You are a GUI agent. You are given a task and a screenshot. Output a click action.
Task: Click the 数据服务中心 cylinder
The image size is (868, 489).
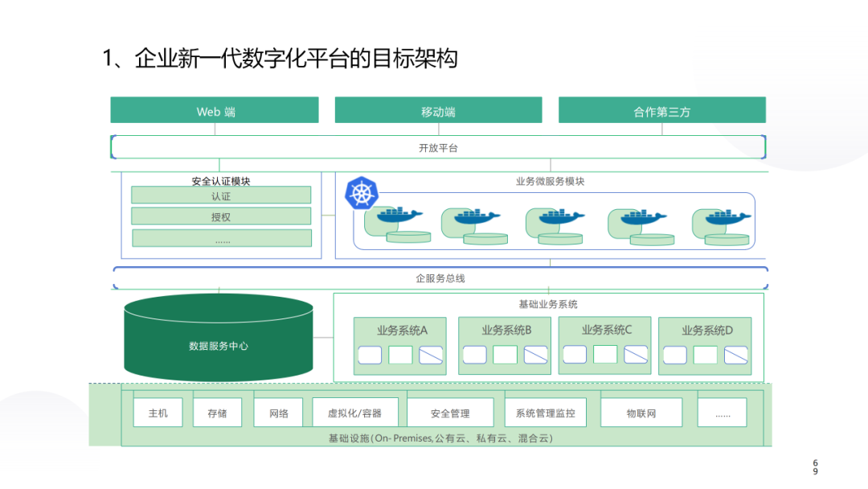coord(219,337)
